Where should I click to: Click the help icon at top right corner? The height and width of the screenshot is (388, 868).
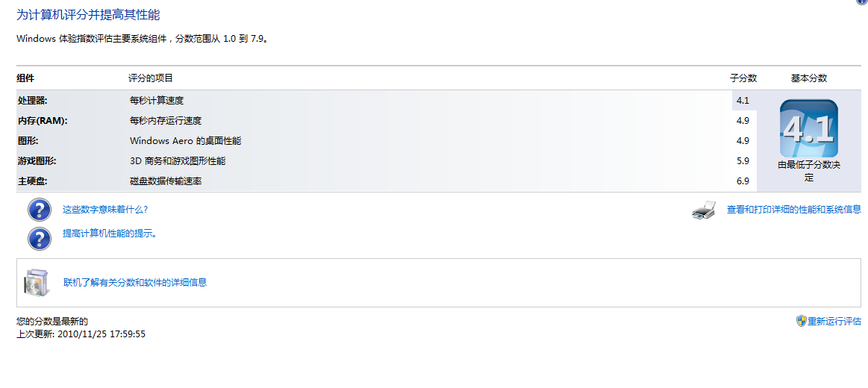click(x=864, y=1)
